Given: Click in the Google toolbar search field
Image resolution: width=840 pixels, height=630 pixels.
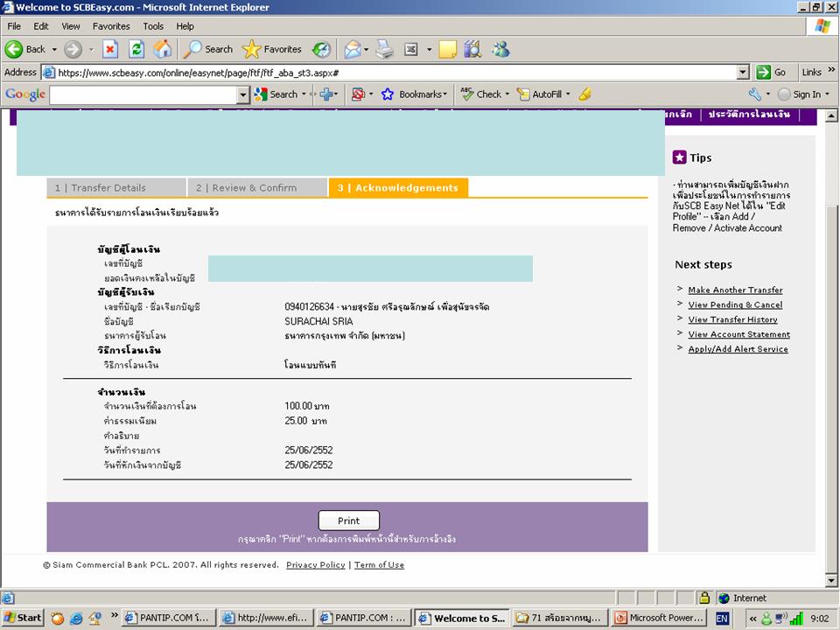Looking at the screenshot, I should [143, 95].
